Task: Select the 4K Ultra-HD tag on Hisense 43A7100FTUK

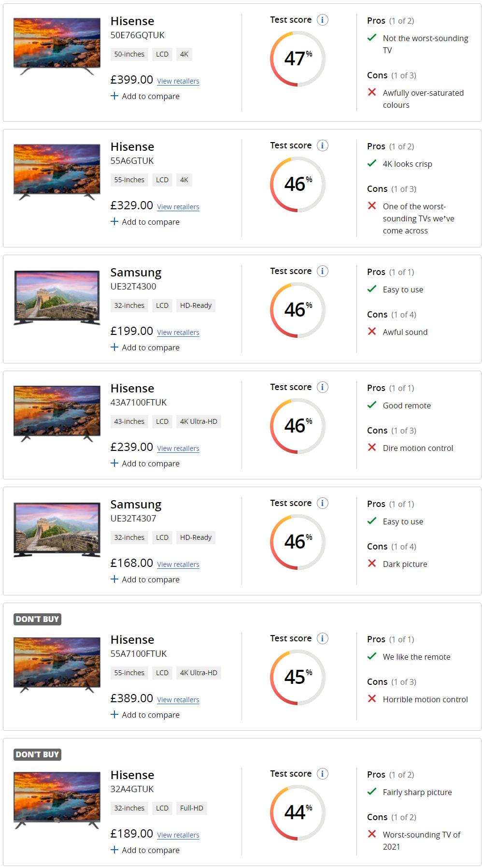Action: pos(198,421)
